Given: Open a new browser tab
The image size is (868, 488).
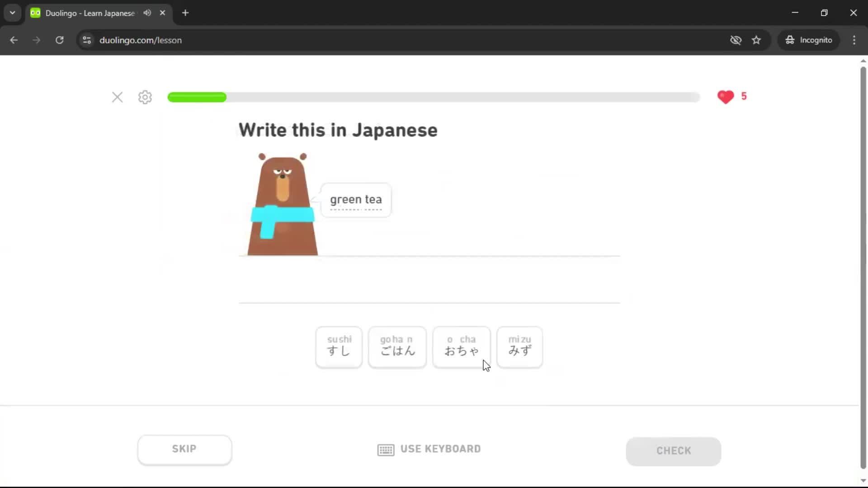Looking at the screenshot, I should [185, 13].
